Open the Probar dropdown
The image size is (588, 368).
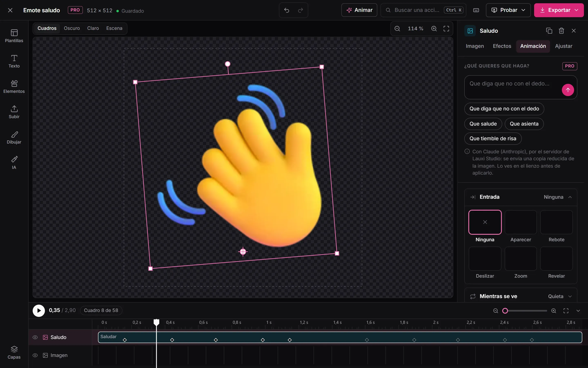508,10
